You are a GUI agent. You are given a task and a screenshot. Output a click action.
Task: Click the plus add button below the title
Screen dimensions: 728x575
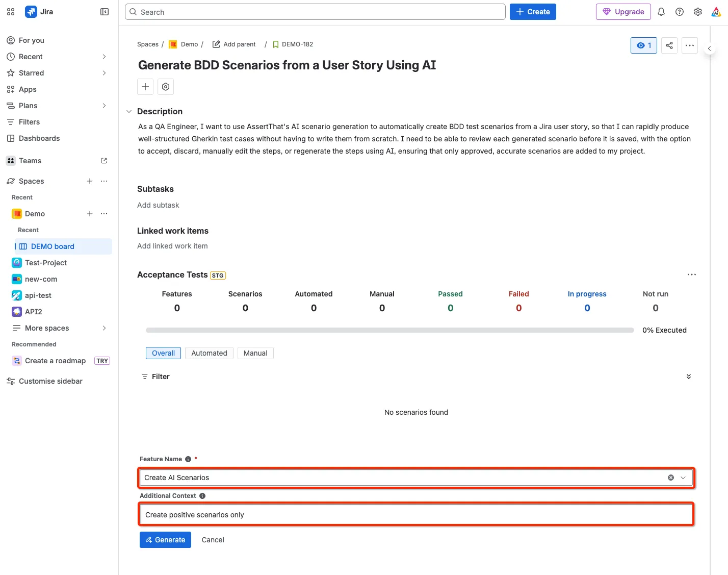(145, 87)
